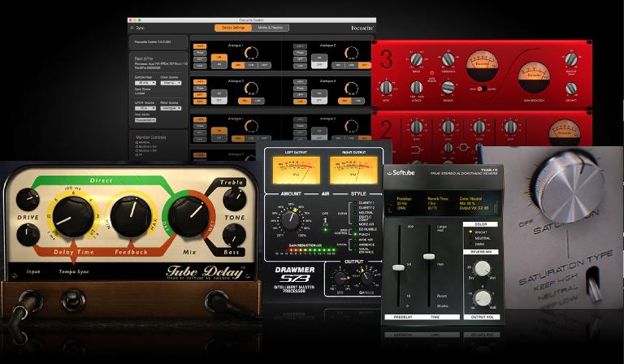This screenshot has height=364, width=624.
Task: Click the Treble knob on Tube Delay
Action: click(234, 199)
